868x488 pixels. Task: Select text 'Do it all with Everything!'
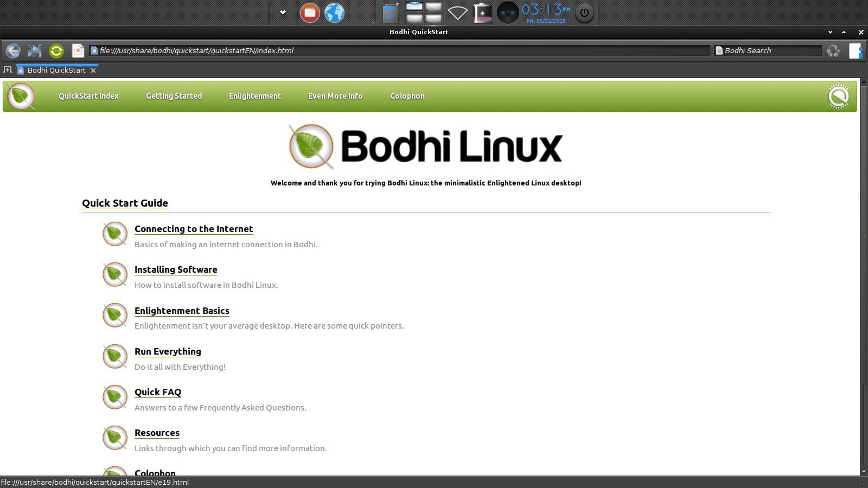(x=180, y=367)
